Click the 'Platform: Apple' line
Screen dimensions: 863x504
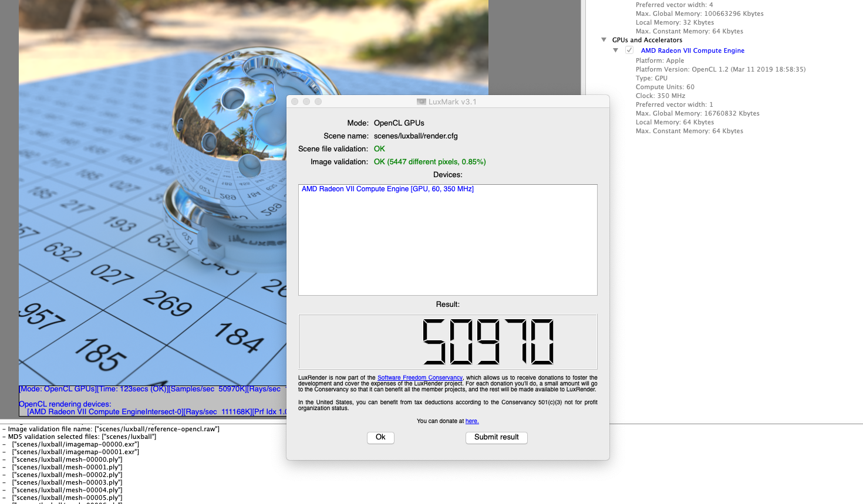[660, 60]
